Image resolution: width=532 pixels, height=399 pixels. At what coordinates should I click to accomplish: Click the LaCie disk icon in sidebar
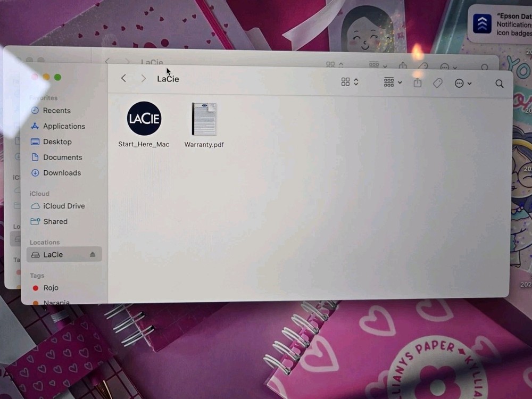pos(35,254)
